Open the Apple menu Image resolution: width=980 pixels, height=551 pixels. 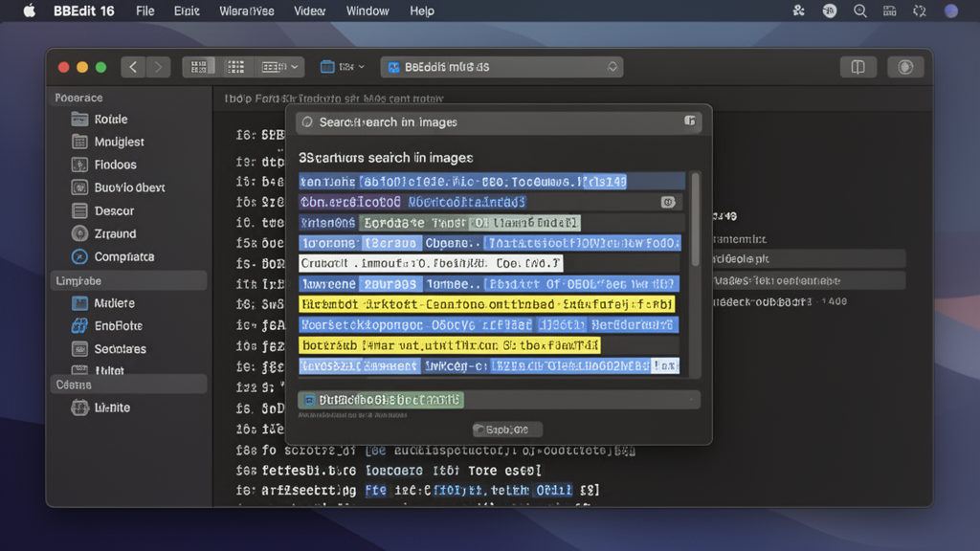coord(30,11)
